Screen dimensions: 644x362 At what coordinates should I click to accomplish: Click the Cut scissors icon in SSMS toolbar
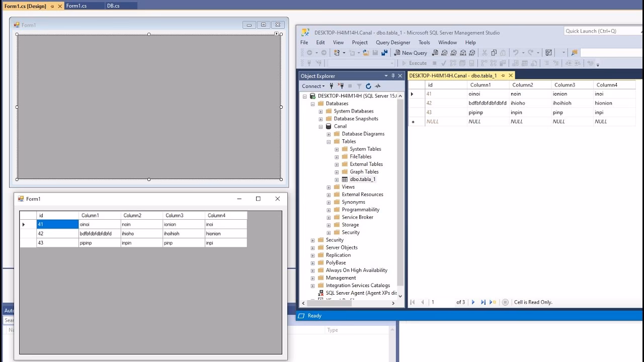coord(485,53)
